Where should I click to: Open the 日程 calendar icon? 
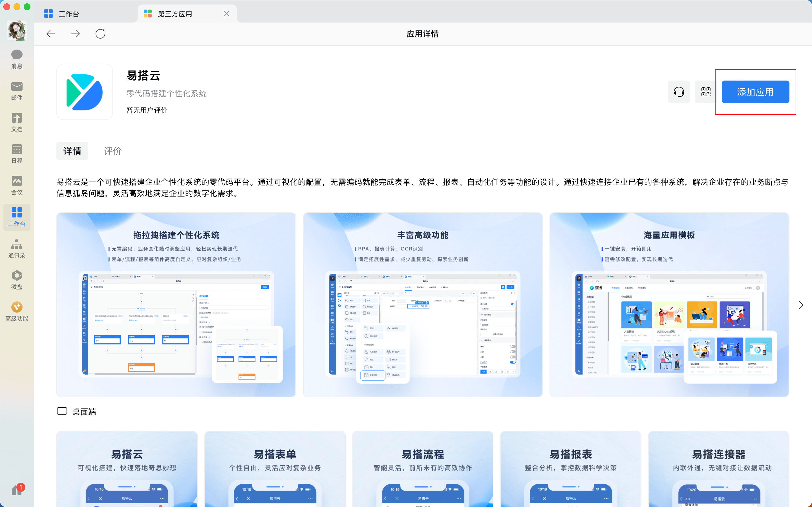tap(17, 154)
